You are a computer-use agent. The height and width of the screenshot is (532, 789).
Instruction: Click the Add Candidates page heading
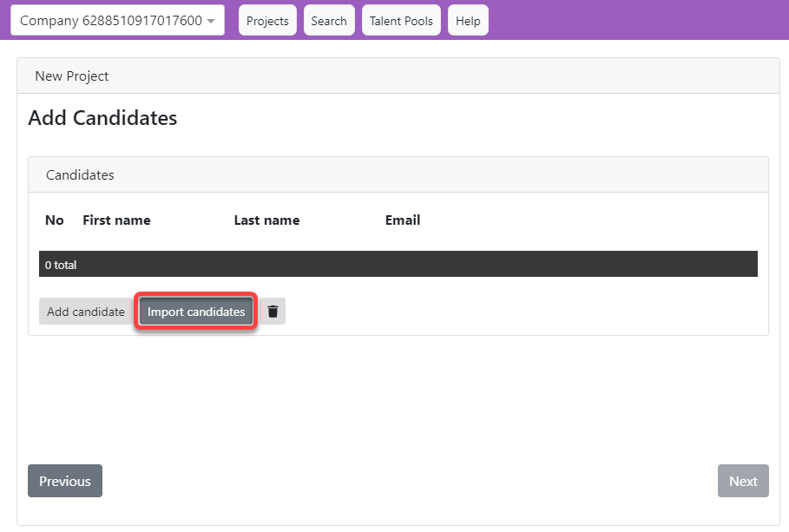click(102, 118)
